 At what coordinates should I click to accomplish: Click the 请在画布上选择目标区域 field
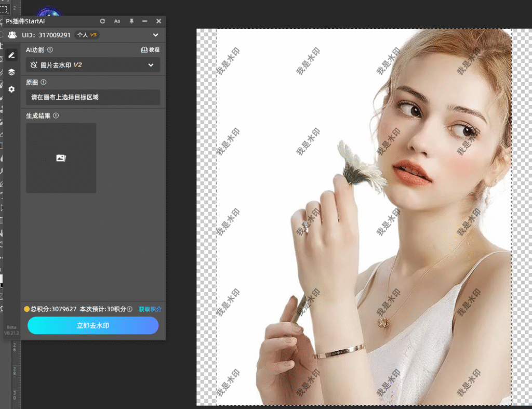(93, 97)
